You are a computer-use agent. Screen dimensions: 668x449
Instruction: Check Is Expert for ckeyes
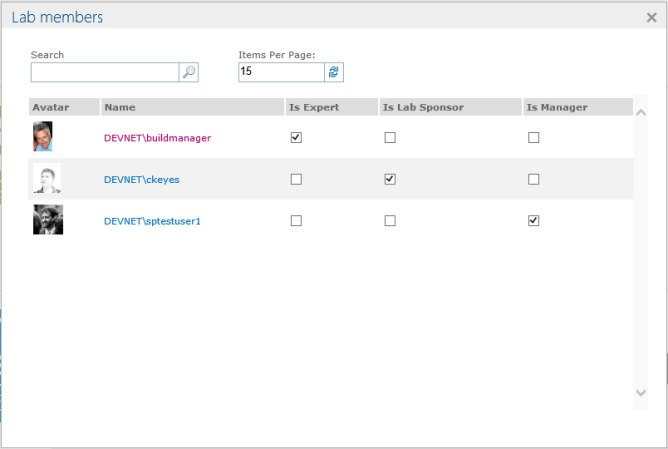click(296, 179)
